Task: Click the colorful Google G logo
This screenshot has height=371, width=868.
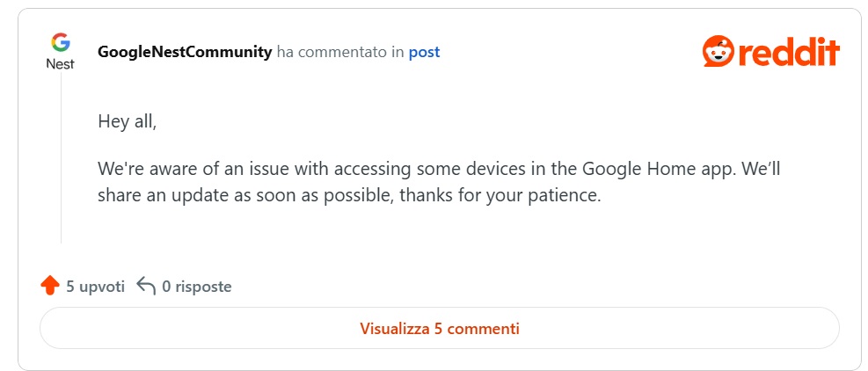Action: pos(60,42)
